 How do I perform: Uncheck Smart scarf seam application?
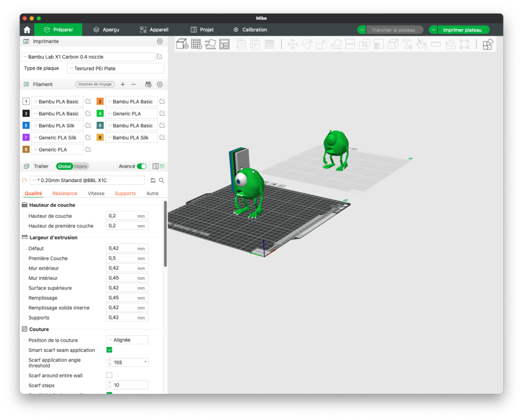[x=109, y=350]
